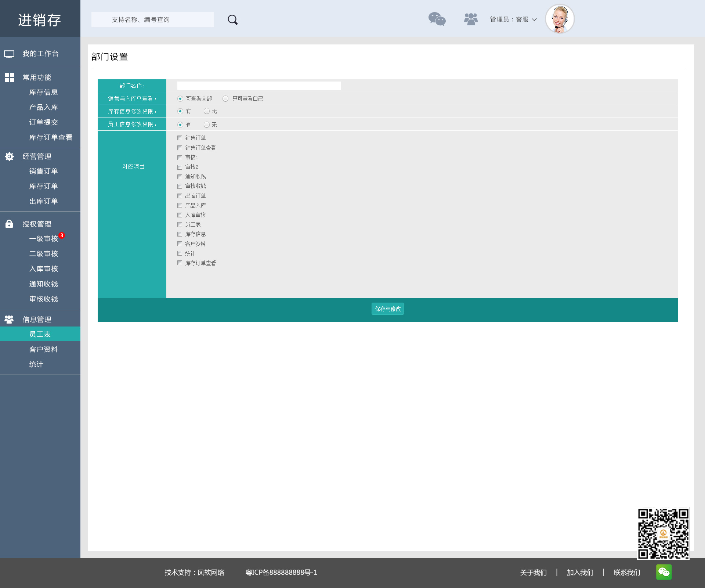This screenshot has height=588, width=705.
Task: Click the 部门名称 input field
Action: point(259,86)
